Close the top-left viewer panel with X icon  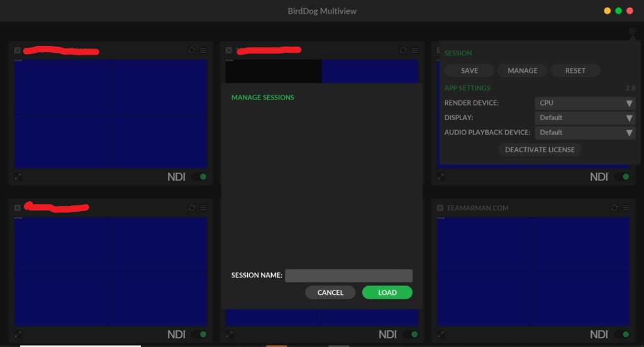coord(18,50)
